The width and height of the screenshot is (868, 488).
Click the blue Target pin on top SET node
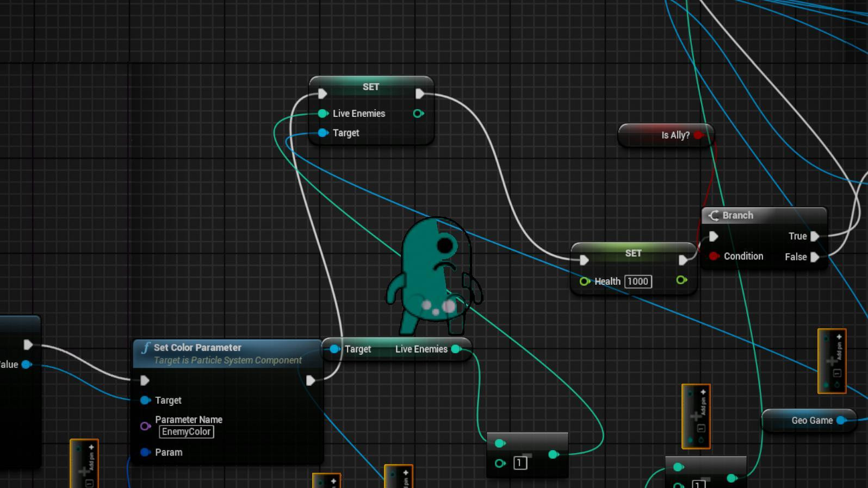[323, 133]
